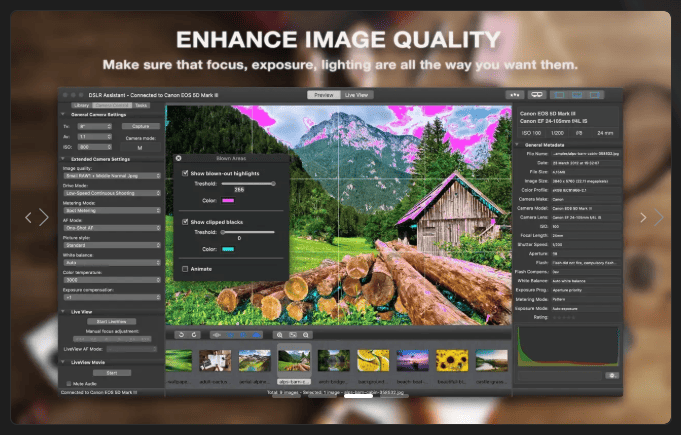Select the beach-boat sunset thumbnail
The image size is (681, 435).
point(413,360)
